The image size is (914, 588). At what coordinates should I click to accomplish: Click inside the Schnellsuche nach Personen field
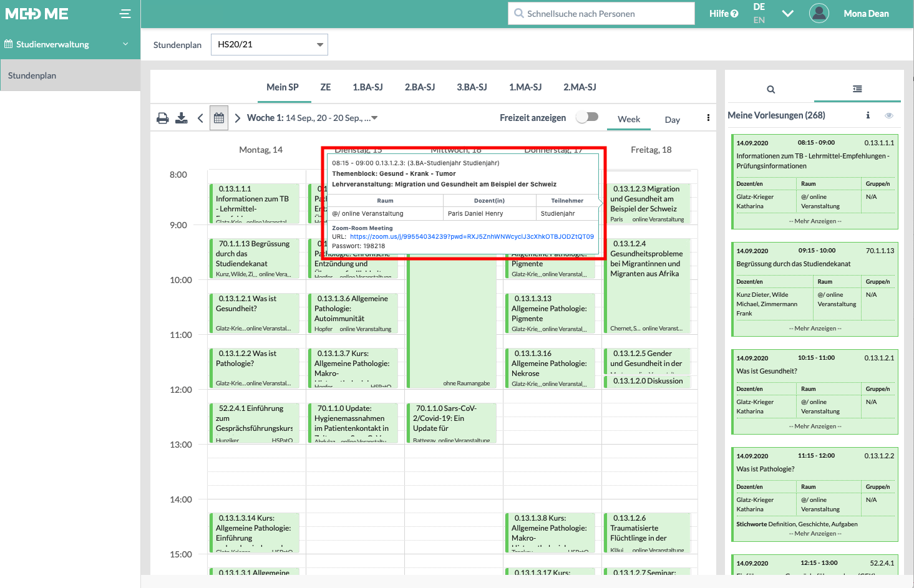coord(601,13)
